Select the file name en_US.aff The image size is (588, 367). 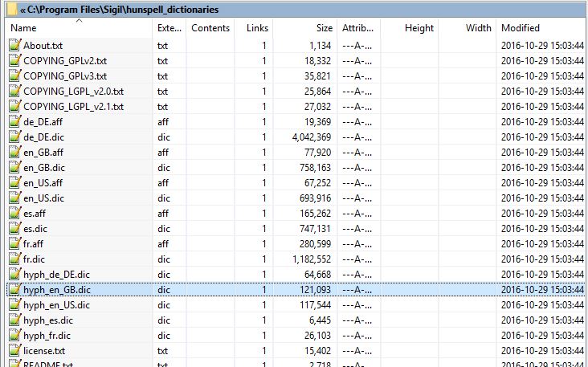pos(43,183)
